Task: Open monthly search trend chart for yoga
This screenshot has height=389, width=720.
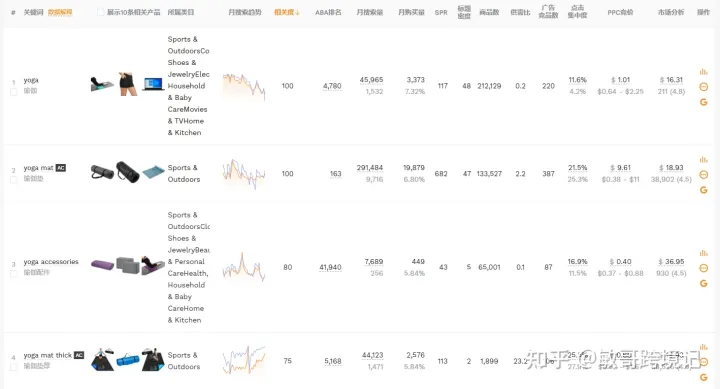Action: (244, 86)
